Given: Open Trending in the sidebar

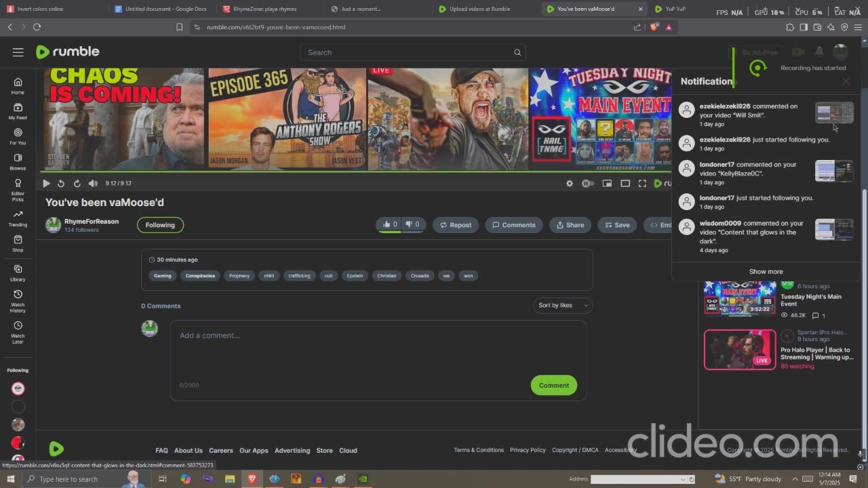Looking at the screenshot, I should coord(18,218).
